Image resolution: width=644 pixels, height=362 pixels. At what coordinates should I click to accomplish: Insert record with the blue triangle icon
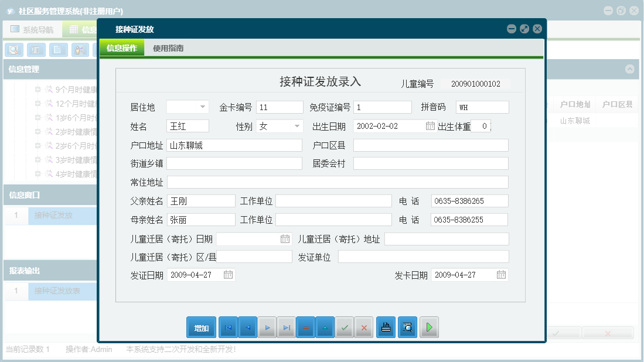point(325,327)
